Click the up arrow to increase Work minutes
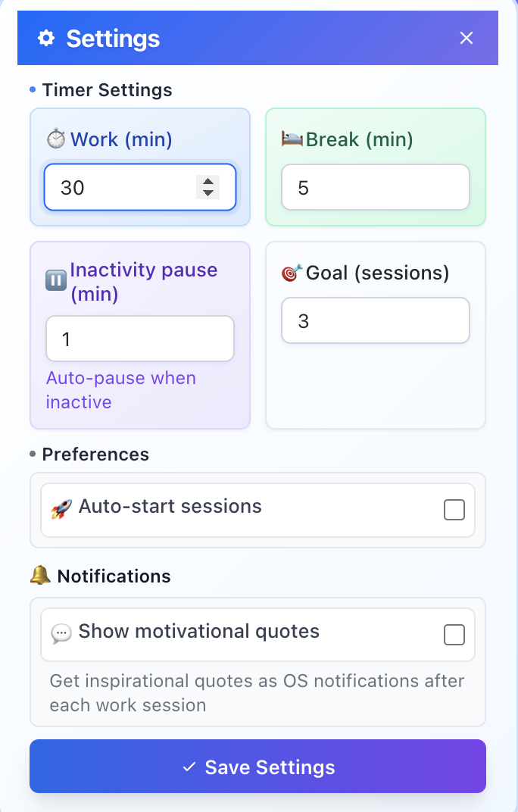Screen dimensions: 518x812 208,182
